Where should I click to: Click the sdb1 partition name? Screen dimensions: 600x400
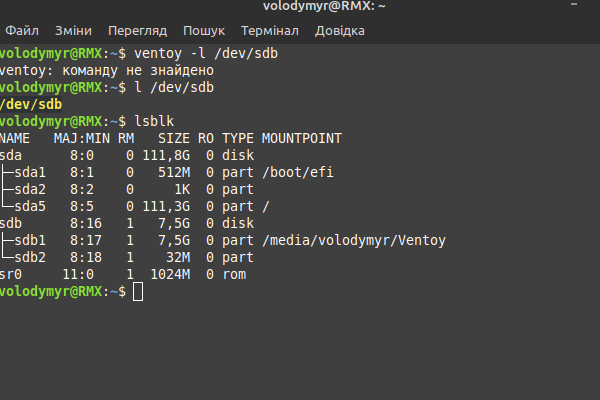tap(30, 240)
